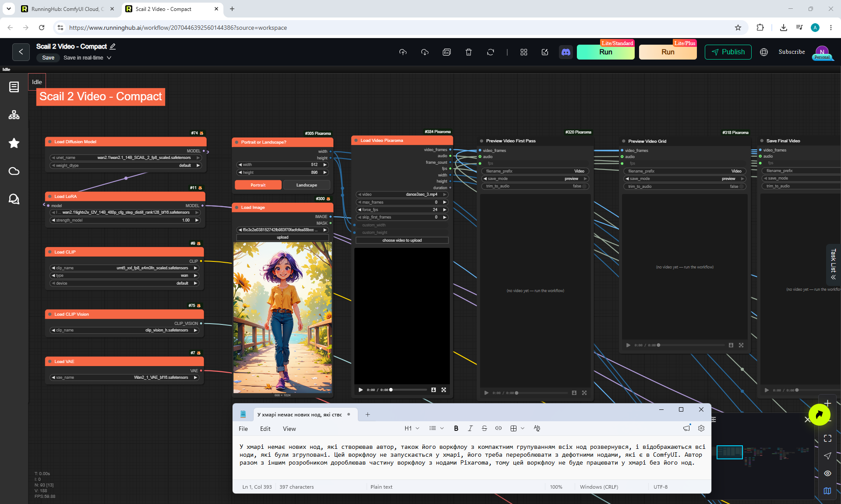Add a new Notepad tab
841x504 pixels.
coord(367,414)
